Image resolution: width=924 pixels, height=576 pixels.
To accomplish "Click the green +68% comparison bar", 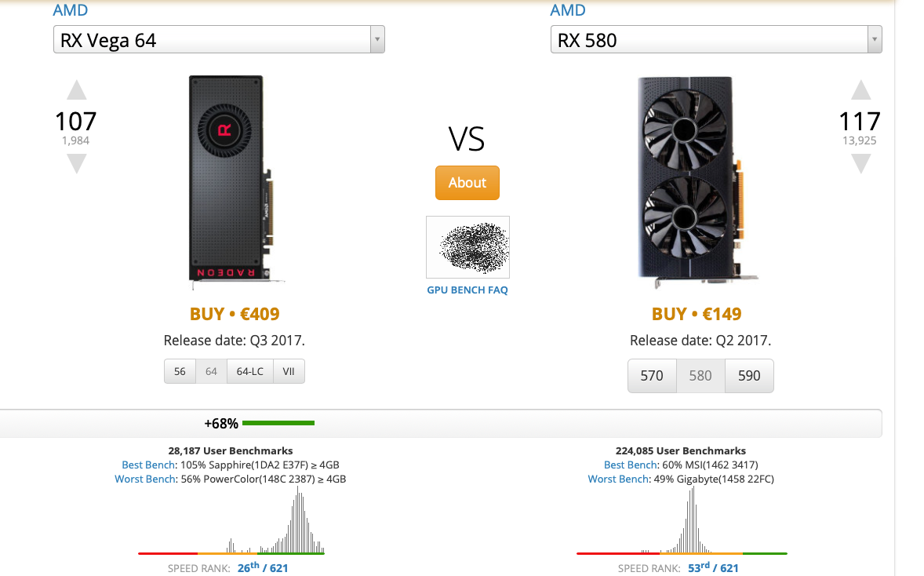I will pyautogui.click(x=278, y=424).
